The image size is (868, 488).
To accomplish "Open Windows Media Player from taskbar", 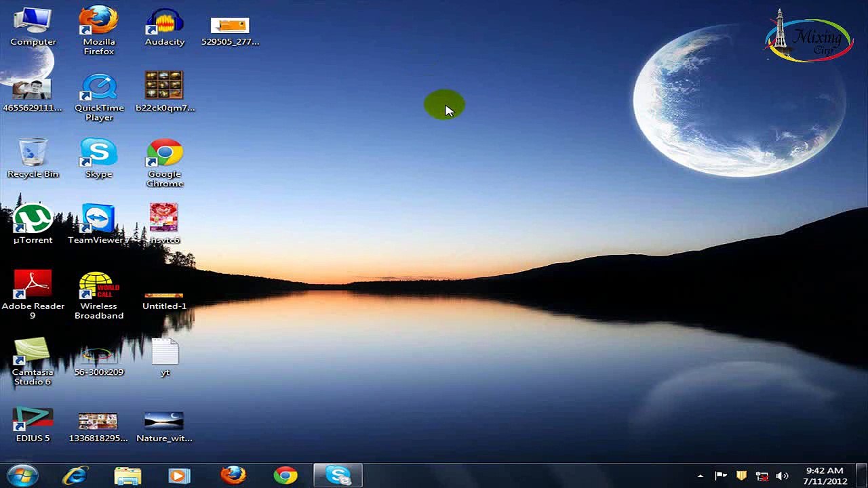I will pos(180,475).
